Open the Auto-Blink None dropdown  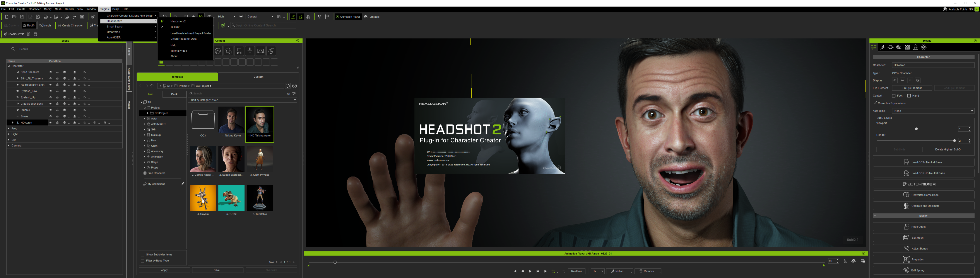[x=933, y=111]
